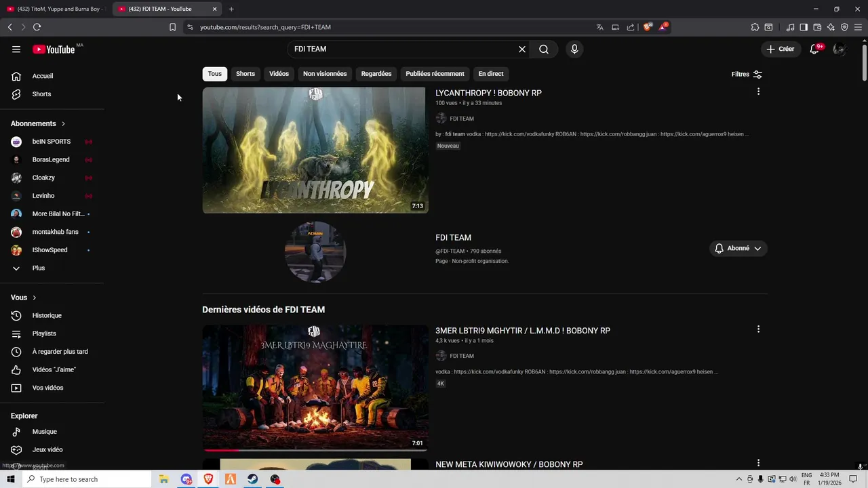Open Shorts in the sidebar
The height and width of the screenshot is (488, 868).
point(52,94)
